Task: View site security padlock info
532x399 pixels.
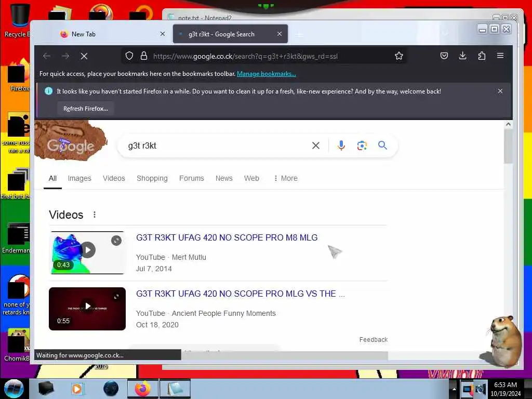Action: (144, 56)
